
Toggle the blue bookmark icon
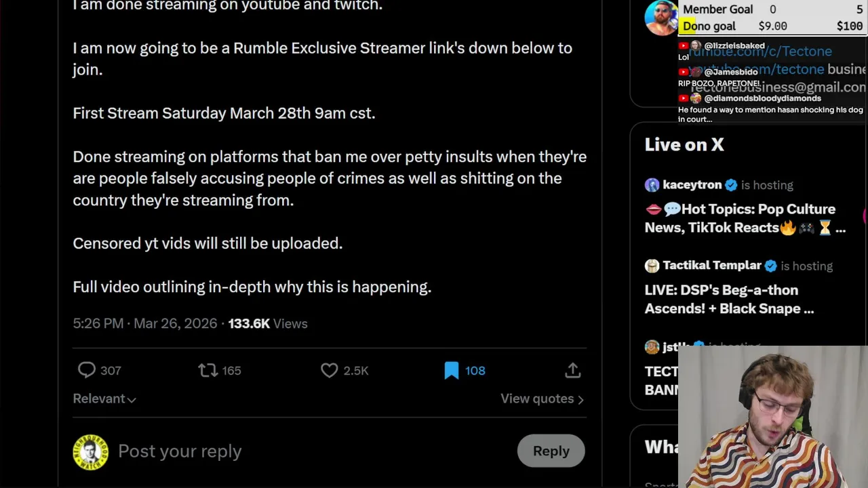(x=452, y=370)
